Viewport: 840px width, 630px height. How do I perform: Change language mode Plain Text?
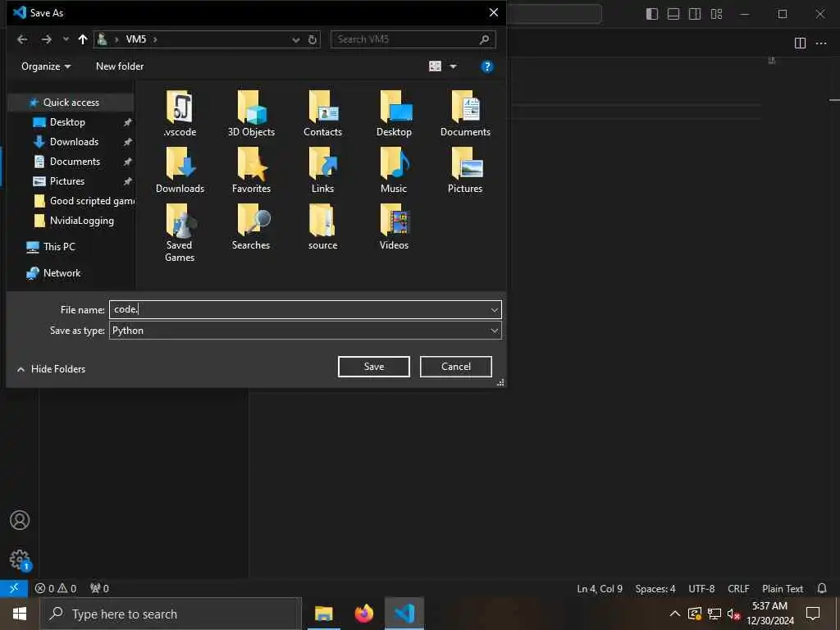coord(782,589)
